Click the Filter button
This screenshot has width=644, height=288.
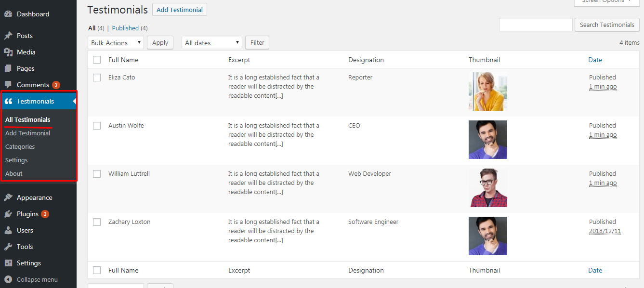[x=257, y=42]
